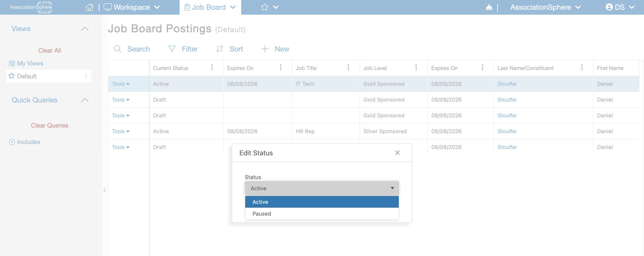Click the Filter funnel icon
Screen dimensions: 644x256
(172, 49)
